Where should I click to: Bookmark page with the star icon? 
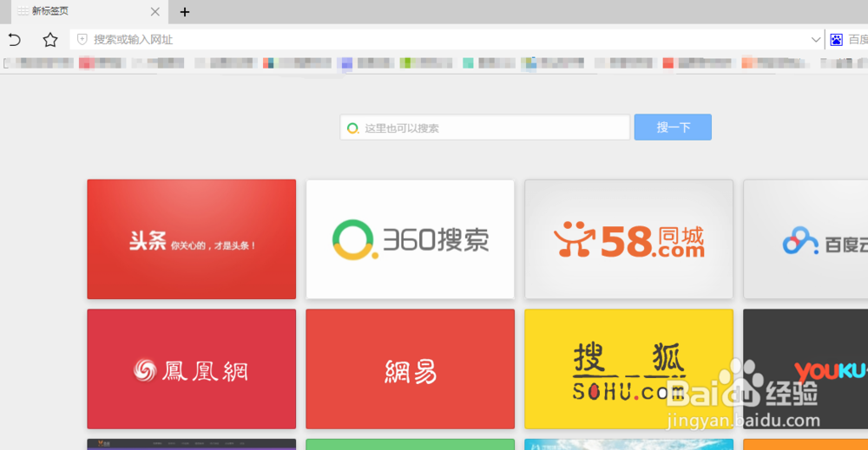(49, 39)
